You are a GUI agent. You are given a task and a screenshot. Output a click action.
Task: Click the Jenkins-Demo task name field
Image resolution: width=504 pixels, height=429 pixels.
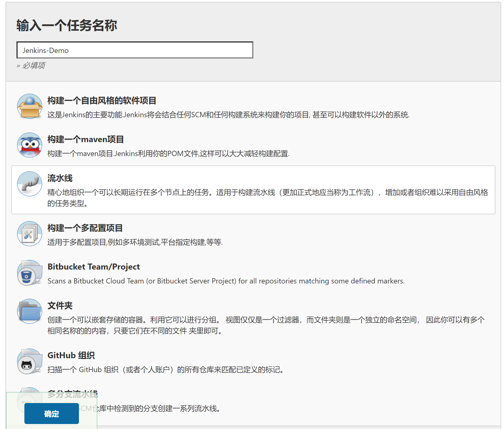coord(135,50)
